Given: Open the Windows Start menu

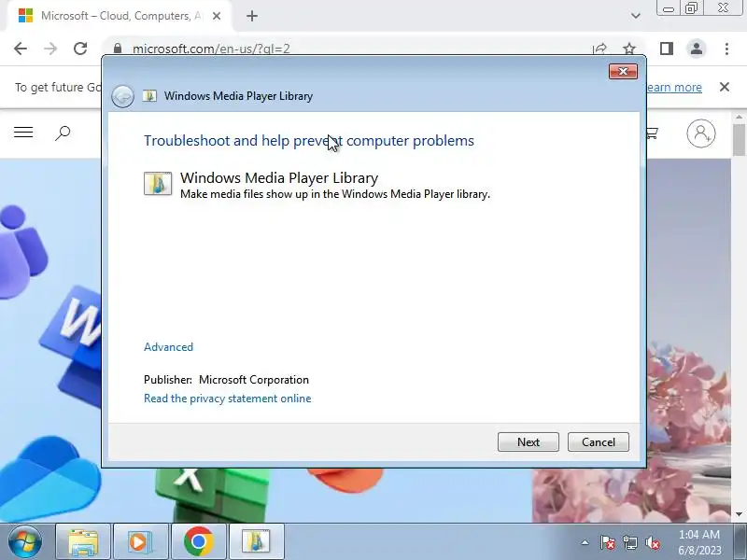Looking at the screenshot, I should [x=24, y=541].
